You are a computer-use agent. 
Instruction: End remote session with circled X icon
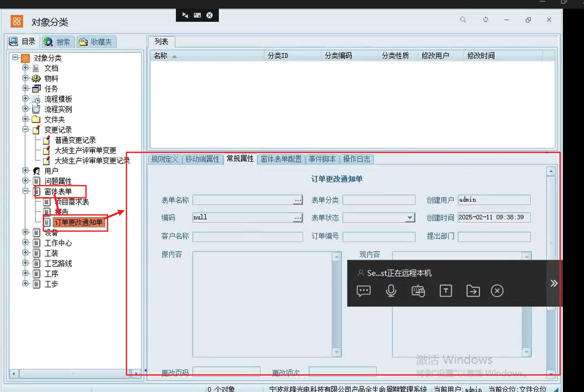(x=497, y=291)
